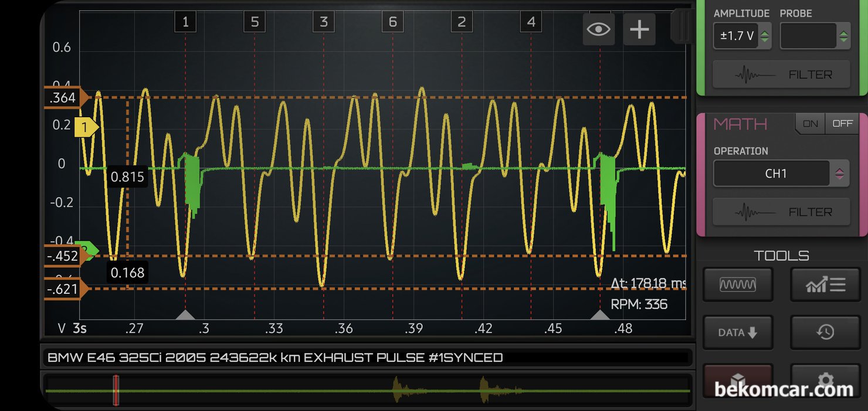Open the history clock tool
Screen dimensions: 868x411
click(825, 332)
